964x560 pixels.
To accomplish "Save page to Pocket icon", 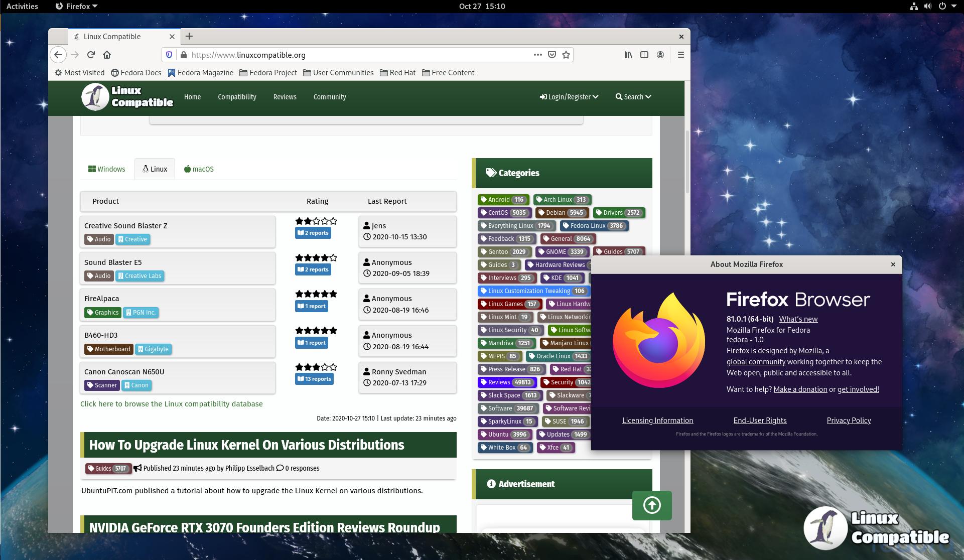I will [x=552, y=55].
